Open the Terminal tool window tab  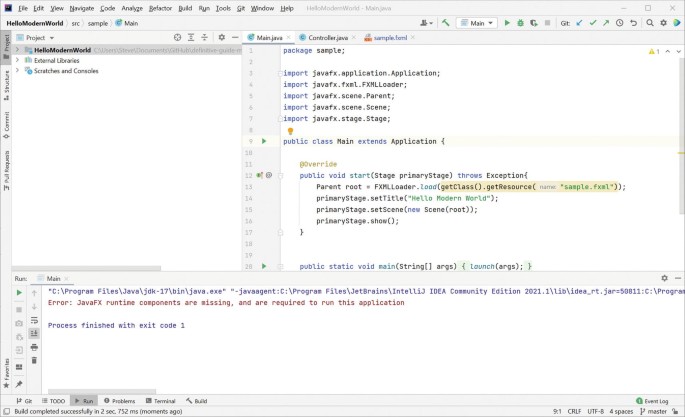(160, 400)
